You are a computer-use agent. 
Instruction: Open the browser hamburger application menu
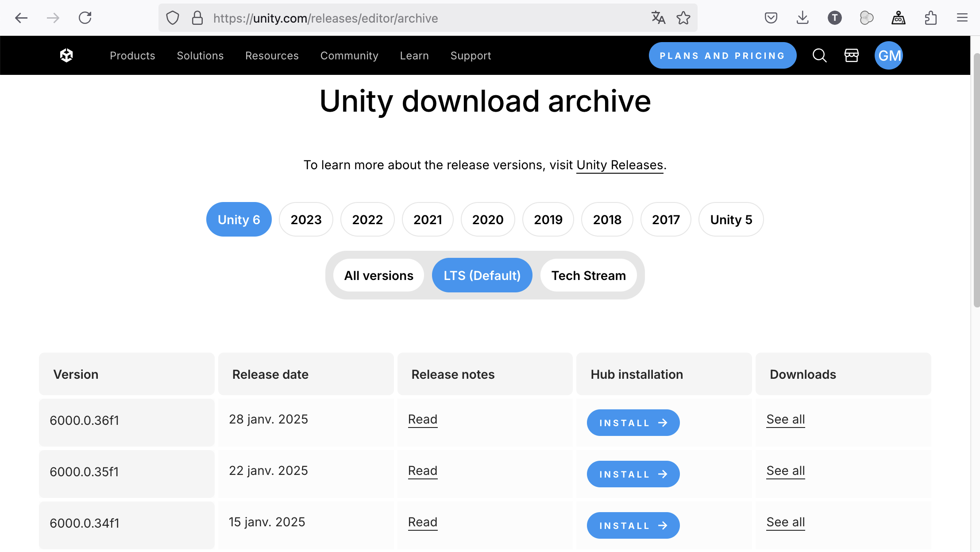tap(962, 18)
